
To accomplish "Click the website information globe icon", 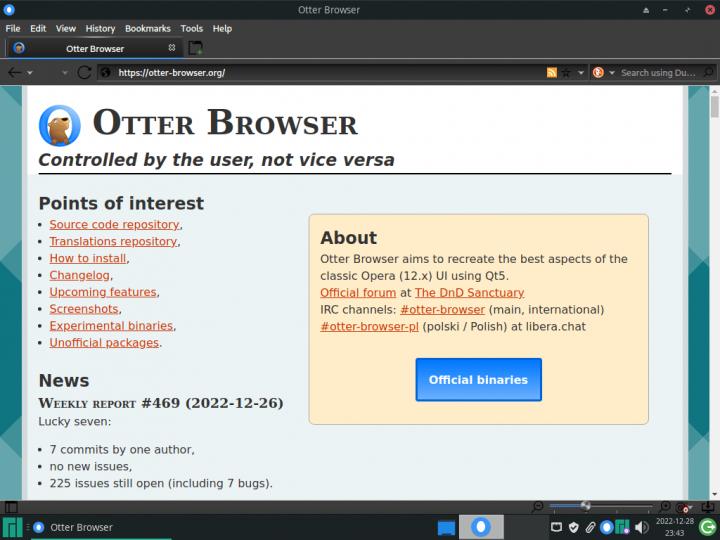I will 106,72.
